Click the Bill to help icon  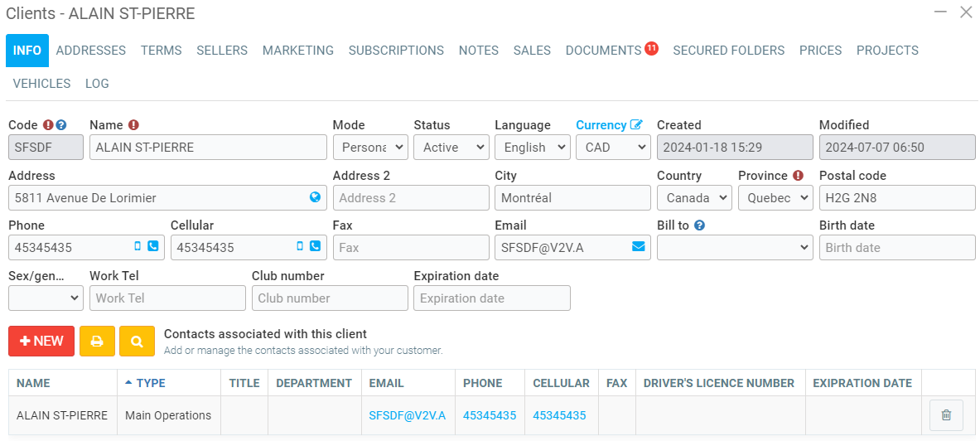(x=699, y=225)
